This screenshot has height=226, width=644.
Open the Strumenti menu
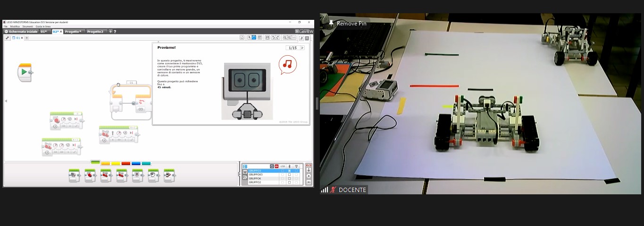(x=28, y=26)
